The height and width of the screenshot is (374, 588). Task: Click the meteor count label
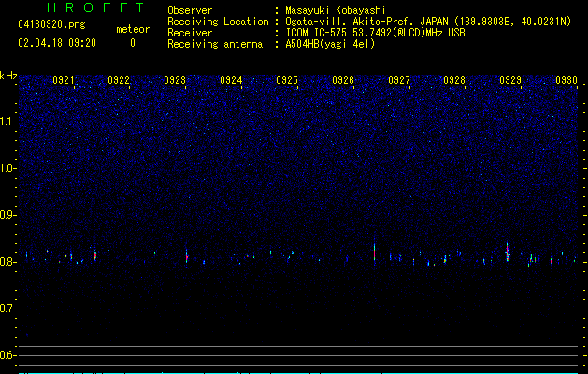(133, 29)
